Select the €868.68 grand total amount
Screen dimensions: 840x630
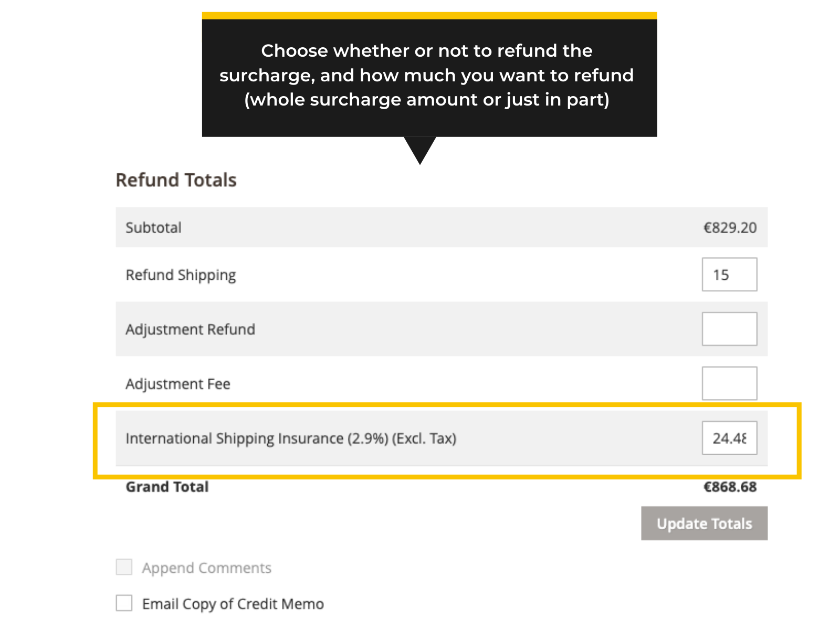coord(730,487)
